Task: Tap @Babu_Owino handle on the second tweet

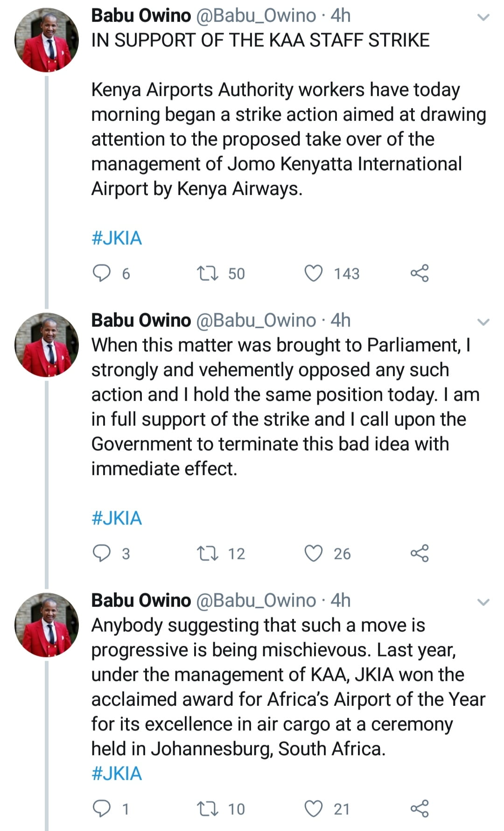Action: point(256,320)
